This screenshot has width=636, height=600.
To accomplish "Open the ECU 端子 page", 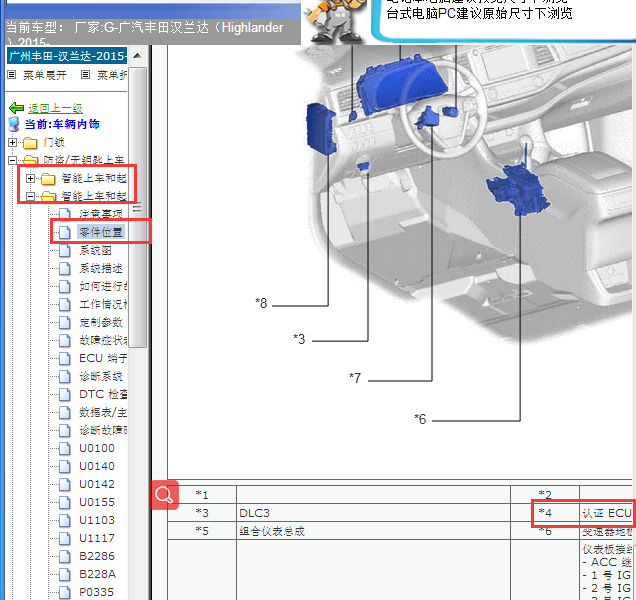I will (x=103, y=358).
